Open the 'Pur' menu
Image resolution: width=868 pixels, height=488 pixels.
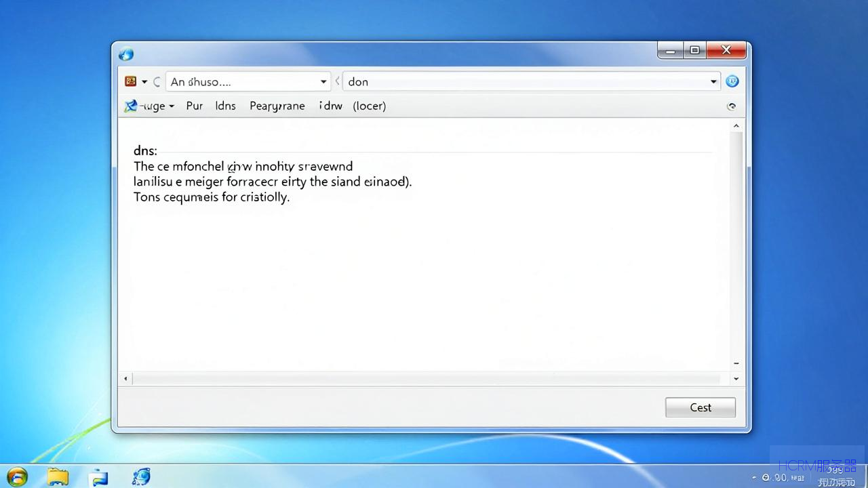(195, 106)
